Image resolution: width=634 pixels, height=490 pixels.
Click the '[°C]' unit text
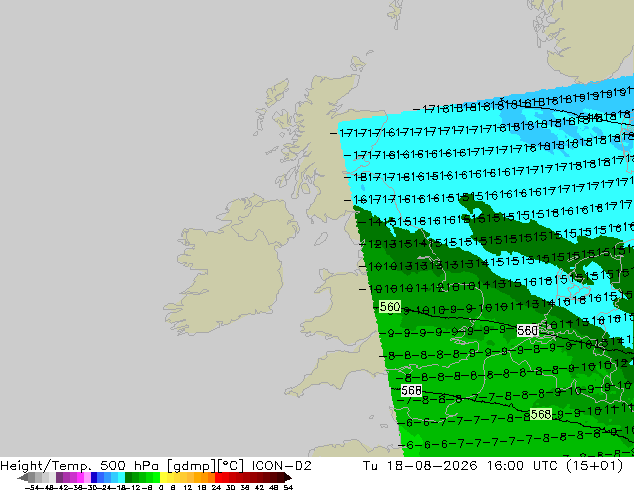tap(231, 466)
